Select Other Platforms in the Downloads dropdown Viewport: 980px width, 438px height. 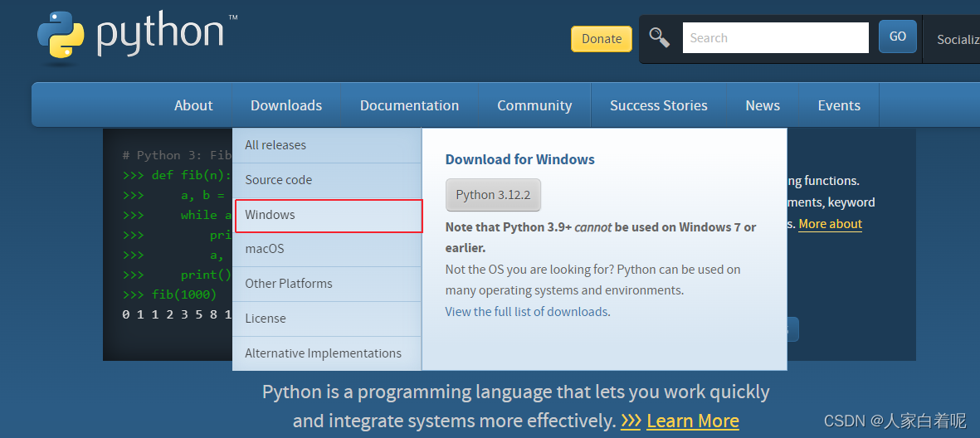click(328, 284)
